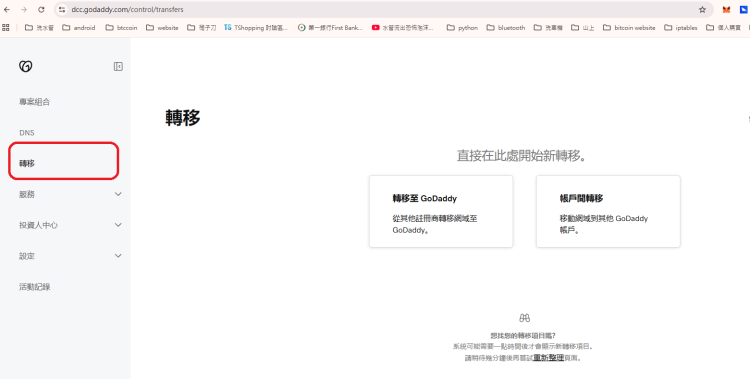This screenshot has height=379, width=750.
Task: Click the text 直接在此處開始新轉移。
Action: [522, 156]
